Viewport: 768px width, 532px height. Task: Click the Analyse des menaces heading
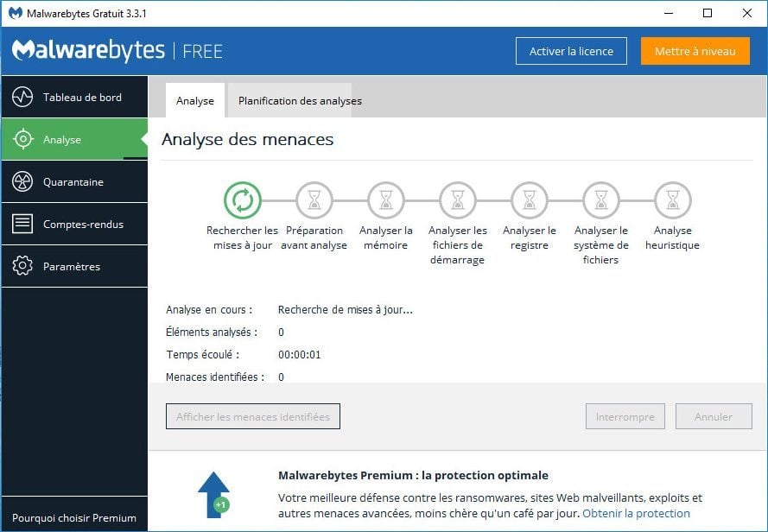[247, 140]
